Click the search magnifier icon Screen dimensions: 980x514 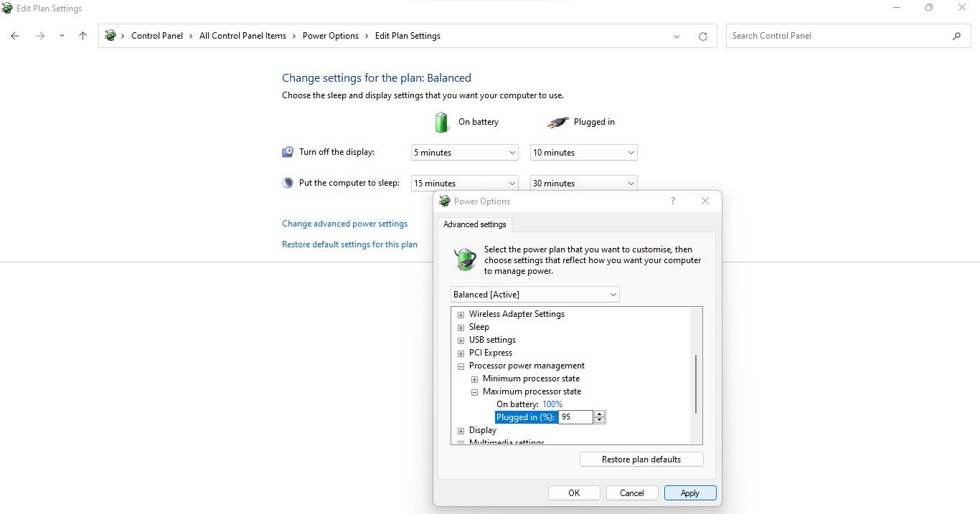[956, 36]
